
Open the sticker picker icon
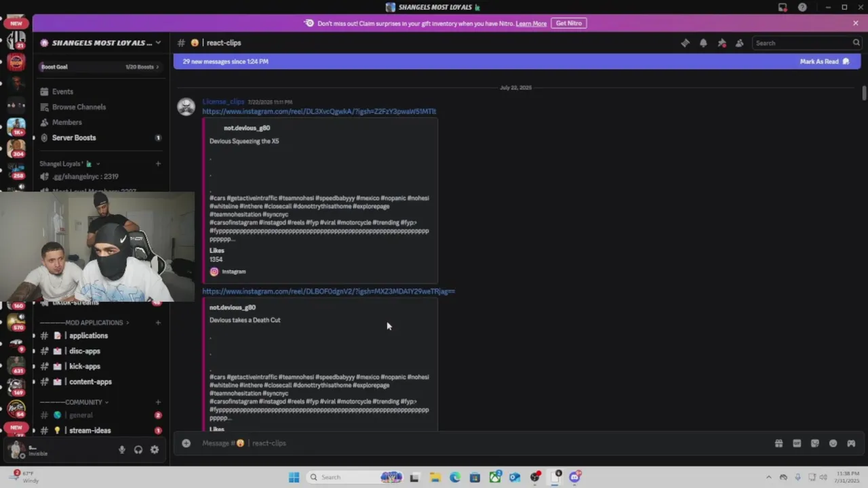click(815, 443)
